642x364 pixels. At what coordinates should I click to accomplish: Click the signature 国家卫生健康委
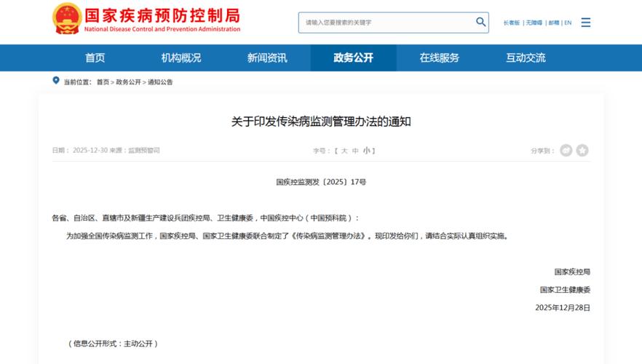tap(565, 290)
